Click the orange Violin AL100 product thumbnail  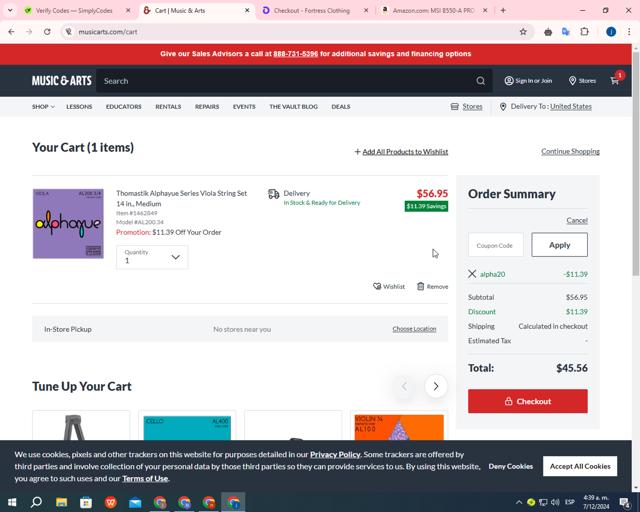point(399,427)
